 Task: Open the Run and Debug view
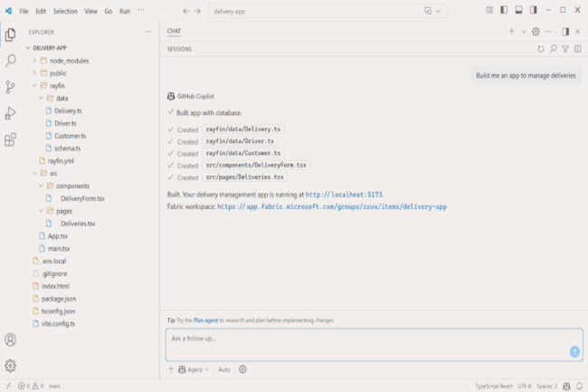point(11,113)
